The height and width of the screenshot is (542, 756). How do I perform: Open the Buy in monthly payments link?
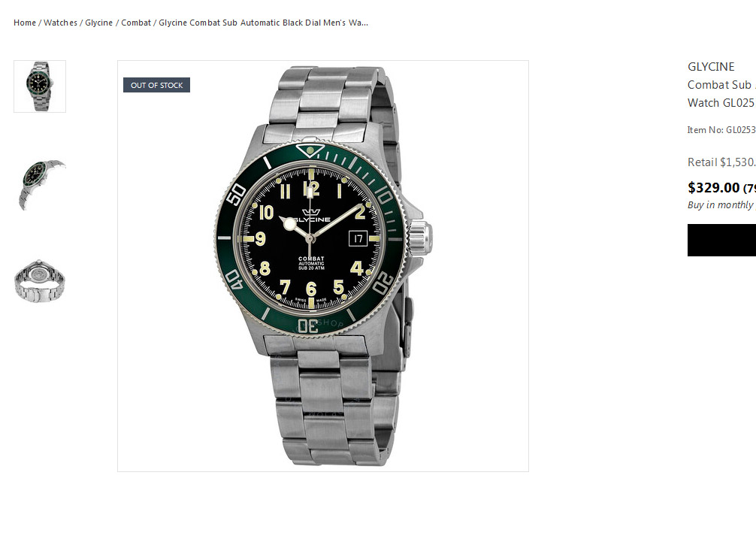coord(721,204)
